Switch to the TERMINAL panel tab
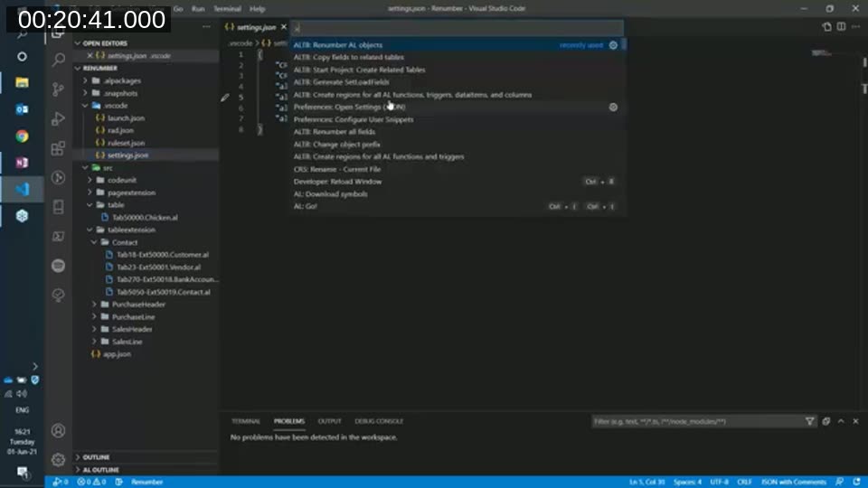 point(246,421)
